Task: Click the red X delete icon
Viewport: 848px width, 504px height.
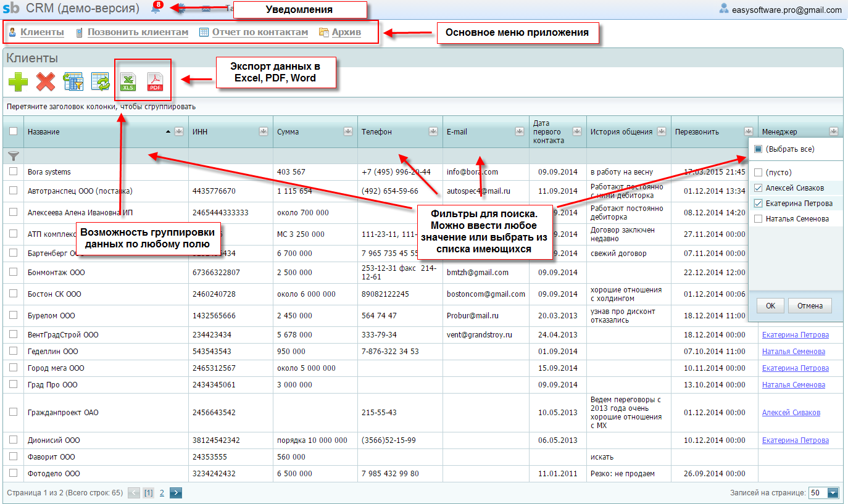Action: click(x=46, y=81)
